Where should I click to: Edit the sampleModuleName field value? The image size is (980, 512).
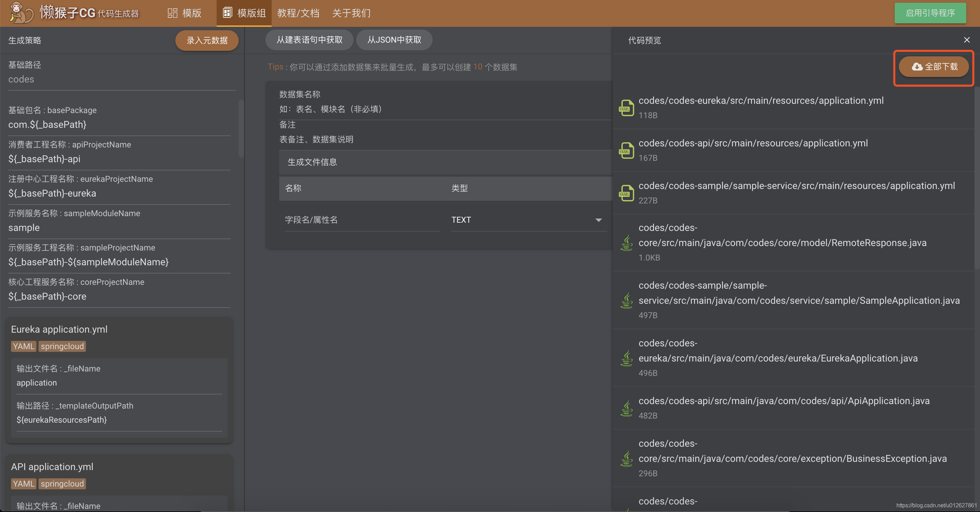(119, 228)
